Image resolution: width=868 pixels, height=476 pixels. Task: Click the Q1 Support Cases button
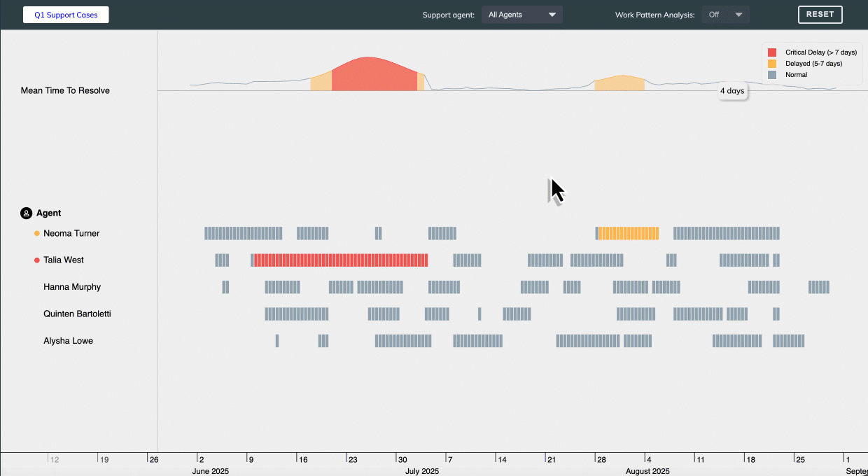point(65,14)
